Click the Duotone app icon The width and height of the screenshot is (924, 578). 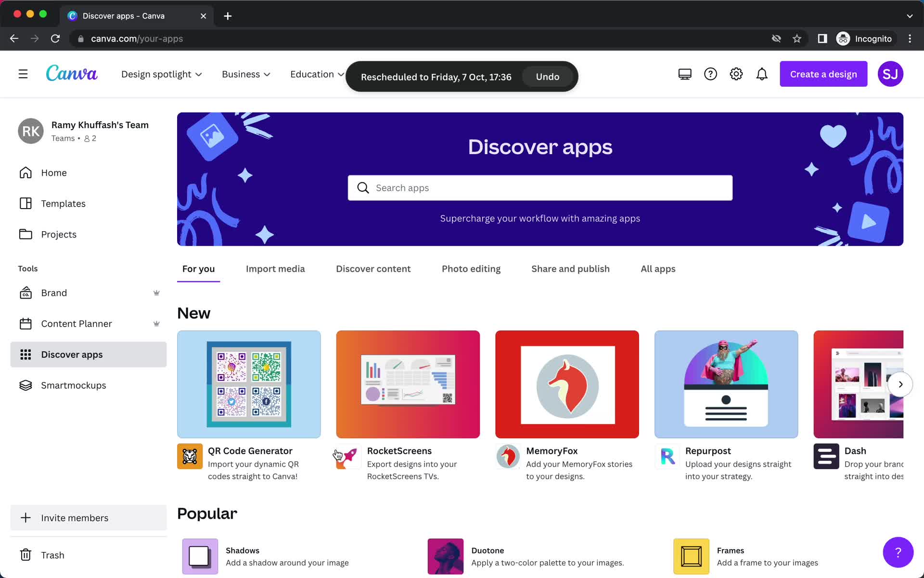446,556
